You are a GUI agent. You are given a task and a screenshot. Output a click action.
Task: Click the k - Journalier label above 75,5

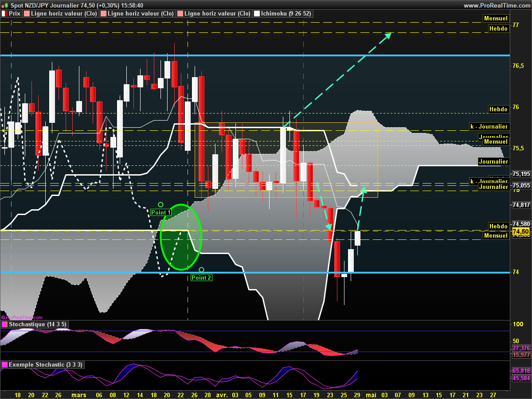(489, 126)
